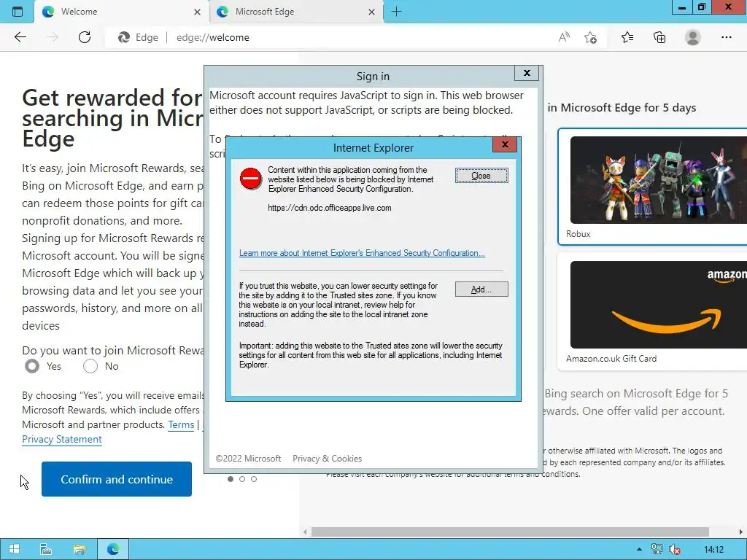Click the Edge logo in address bar
The width and height of the screenshot is (747, 560).
pos(124,37)
